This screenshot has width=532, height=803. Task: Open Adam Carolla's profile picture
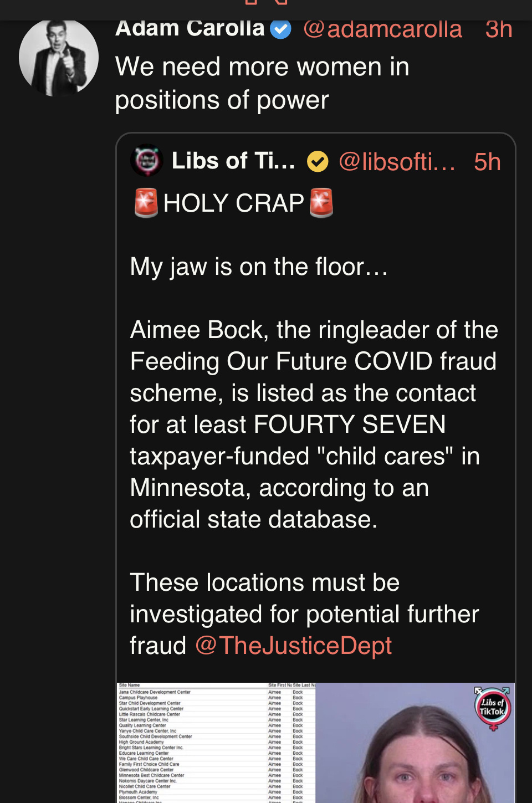(x=59, y=57)
